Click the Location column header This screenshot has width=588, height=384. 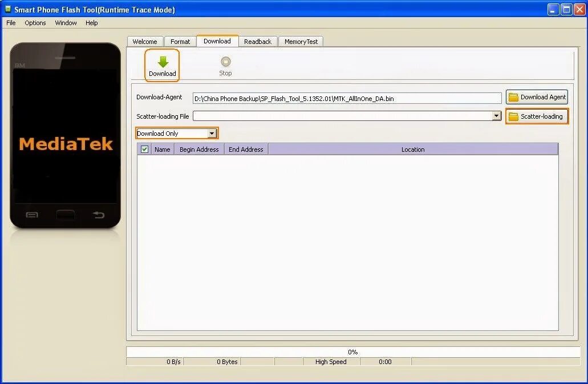413,149
